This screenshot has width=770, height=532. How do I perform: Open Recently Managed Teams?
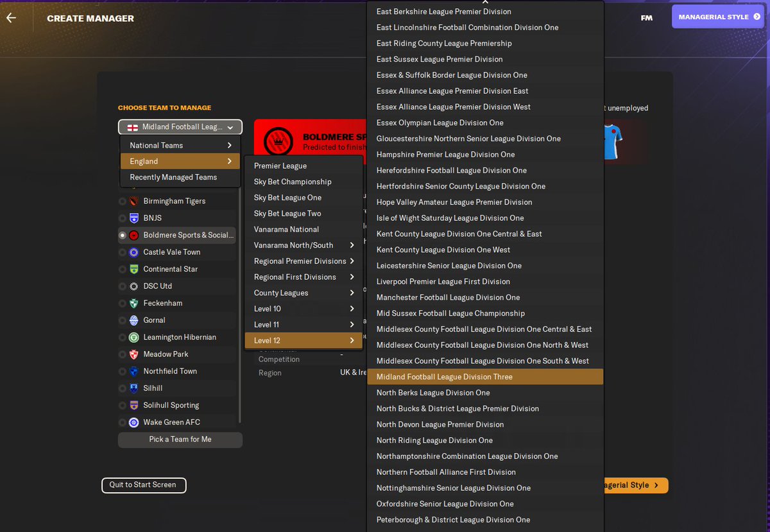[180, 177]
